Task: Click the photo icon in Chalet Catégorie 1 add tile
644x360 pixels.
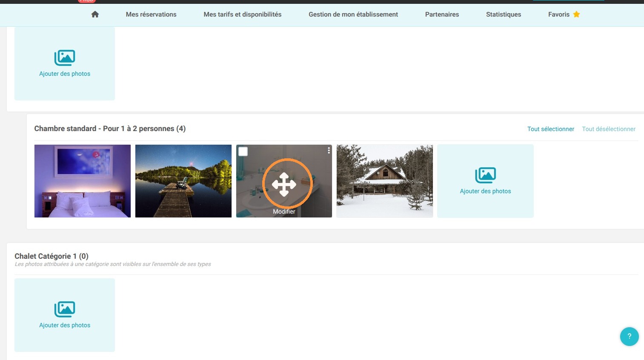Action: click(65, 309)
